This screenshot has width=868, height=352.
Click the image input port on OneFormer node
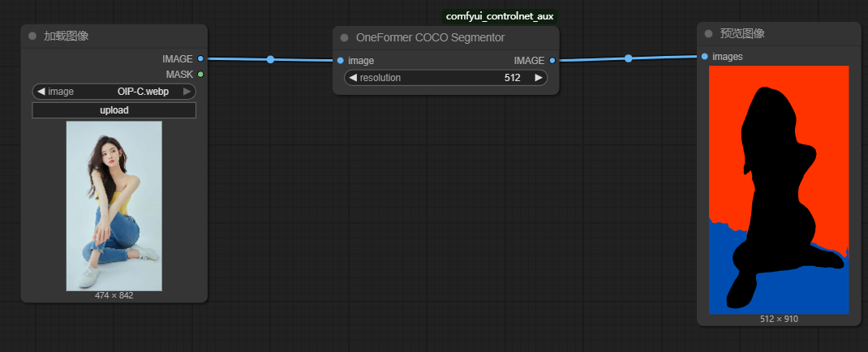[x=340, y=61]
